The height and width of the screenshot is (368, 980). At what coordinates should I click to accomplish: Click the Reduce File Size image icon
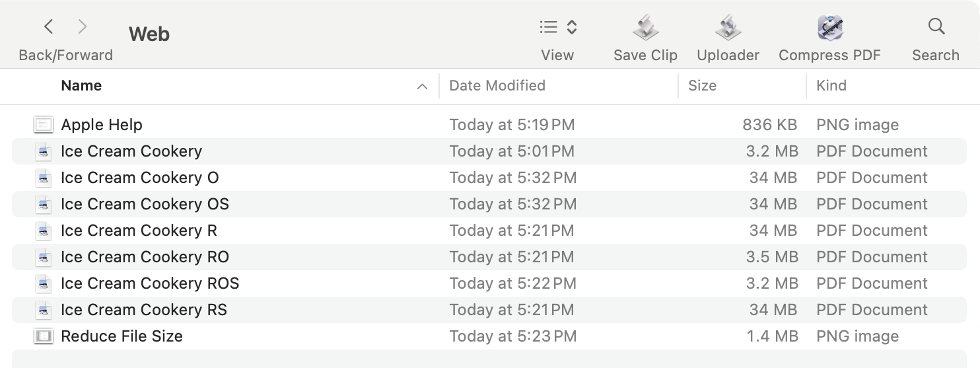pos(44,336)
